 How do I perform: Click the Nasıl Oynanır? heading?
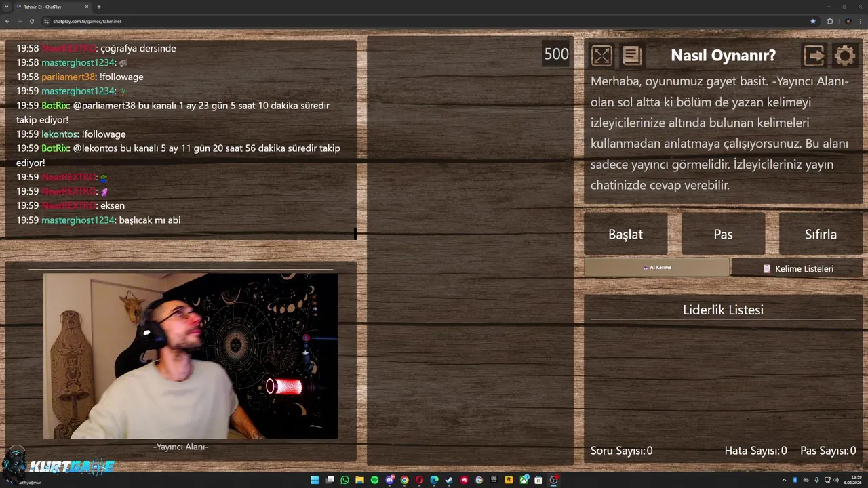pos(723,56)
